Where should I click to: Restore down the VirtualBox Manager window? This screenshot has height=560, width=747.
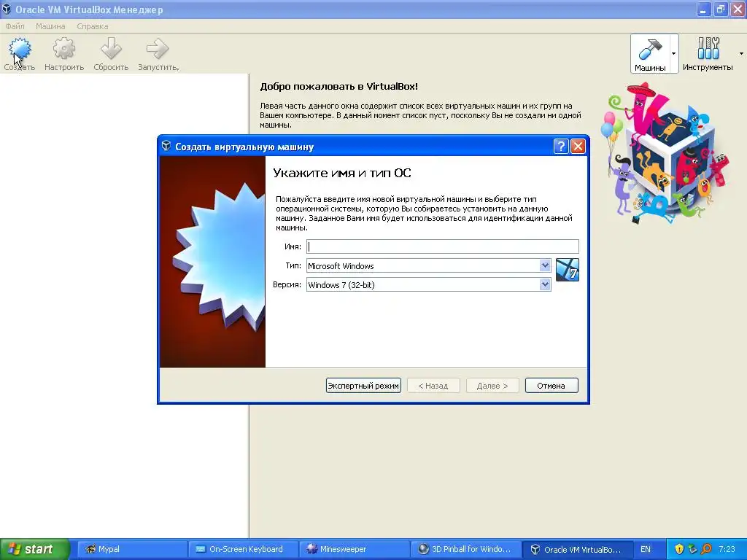721,9
